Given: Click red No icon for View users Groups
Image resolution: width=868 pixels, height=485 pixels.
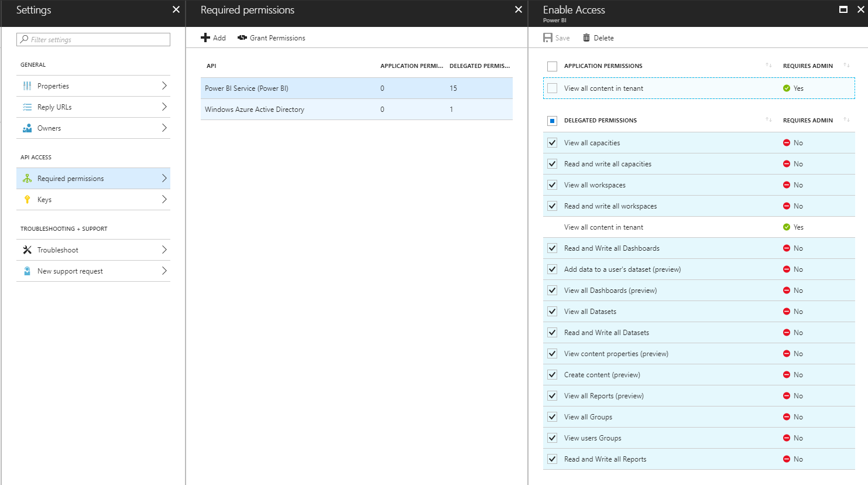Looking at the screenshot, I should (787, 438).
